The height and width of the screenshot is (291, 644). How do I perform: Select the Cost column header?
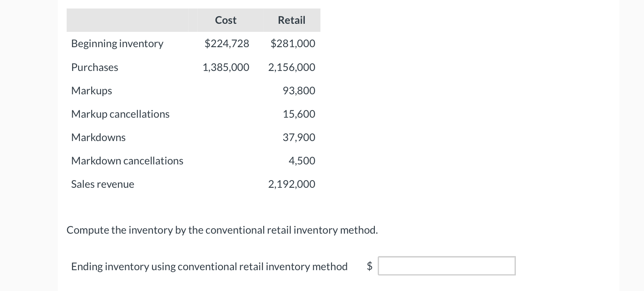click(225, 20)
